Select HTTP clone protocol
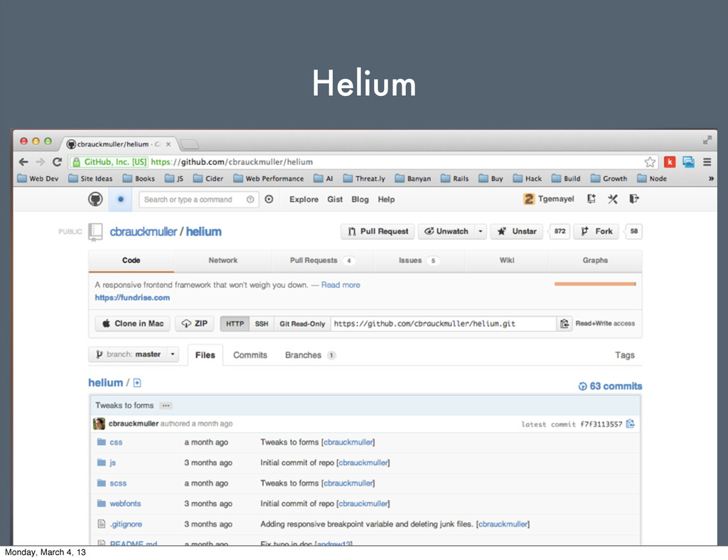728x560 pixels. pyautogui.click(x=235, y=323)
